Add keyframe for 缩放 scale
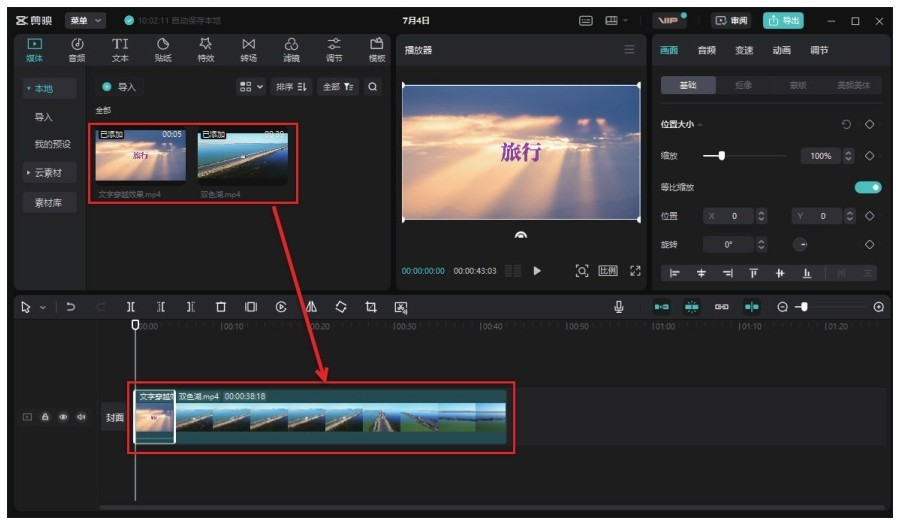 tap(870, 155)
